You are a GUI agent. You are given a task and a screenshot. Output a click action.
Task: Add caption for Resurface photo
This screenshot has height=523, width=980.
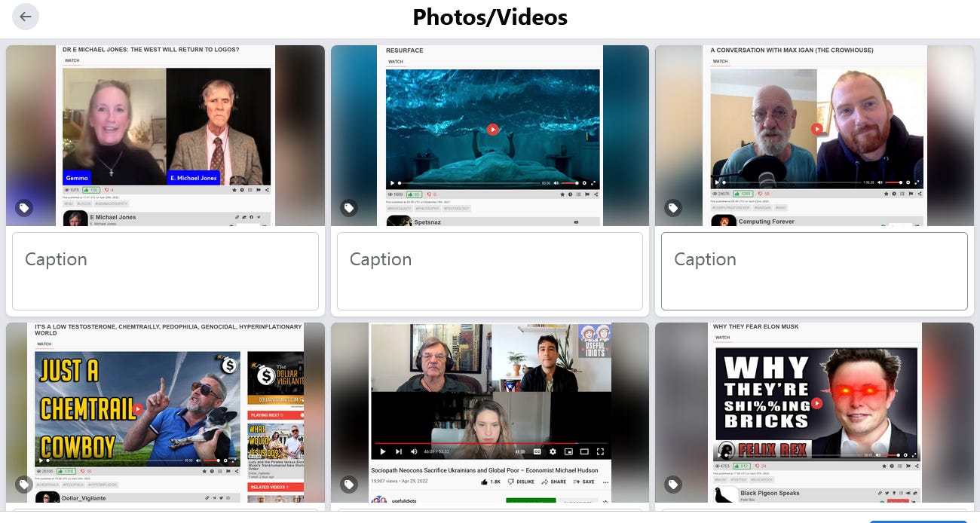pyautogui.click(x=490, y=271)
